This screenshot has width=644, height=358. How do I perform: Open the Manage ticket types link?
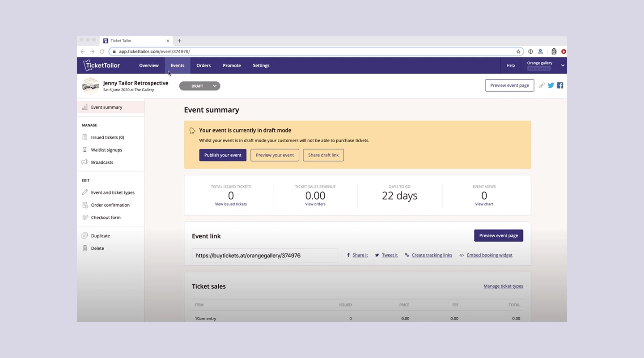pos(503,286)
